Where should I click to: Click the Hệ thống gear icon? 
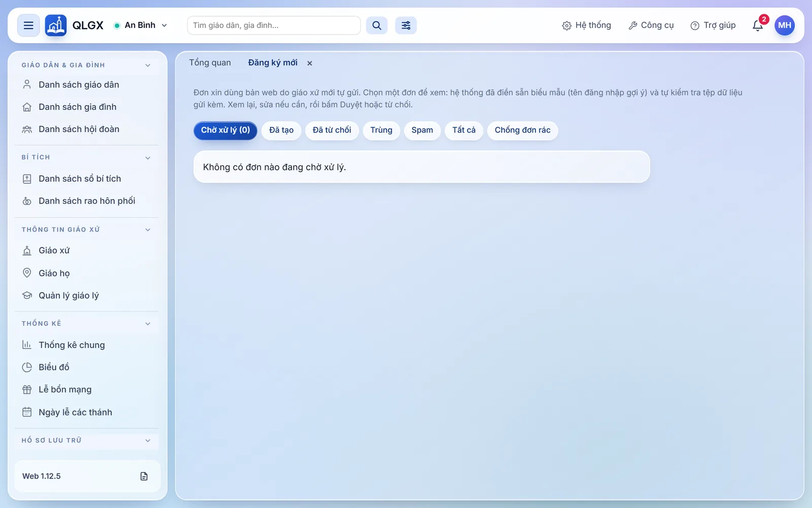[x=567, y=25]
